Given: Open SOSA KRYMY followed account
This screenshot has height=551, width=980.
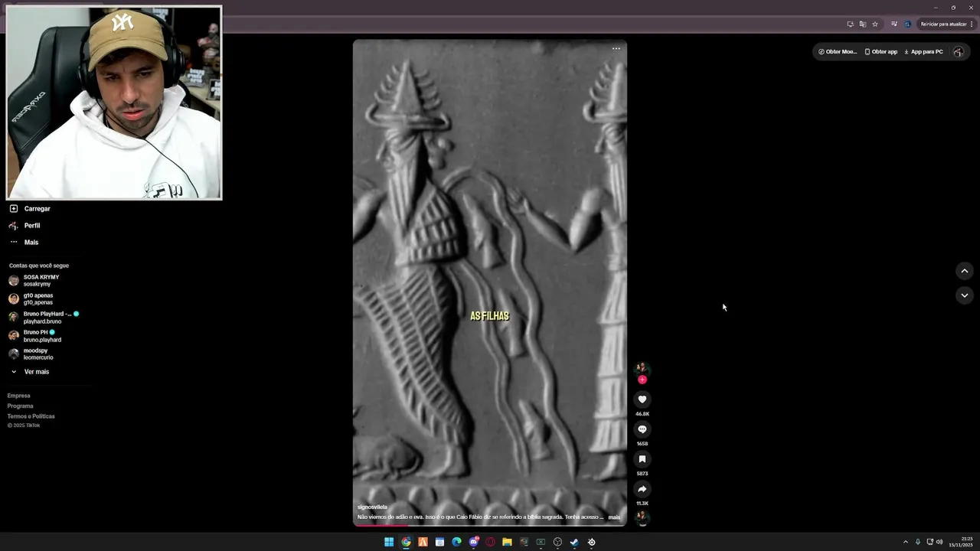Looking at the screenshot, I should [x=34, y=281].
